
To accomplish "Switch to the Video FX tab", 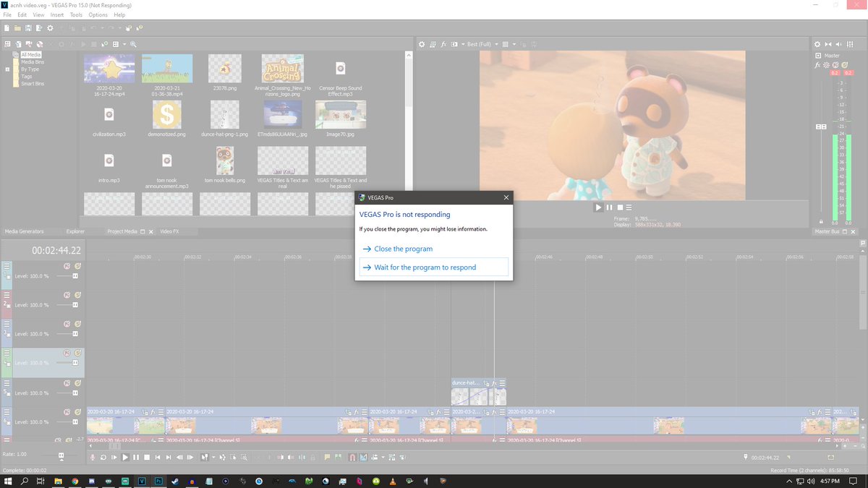I will pyautogui.click(x=169, y=231).
